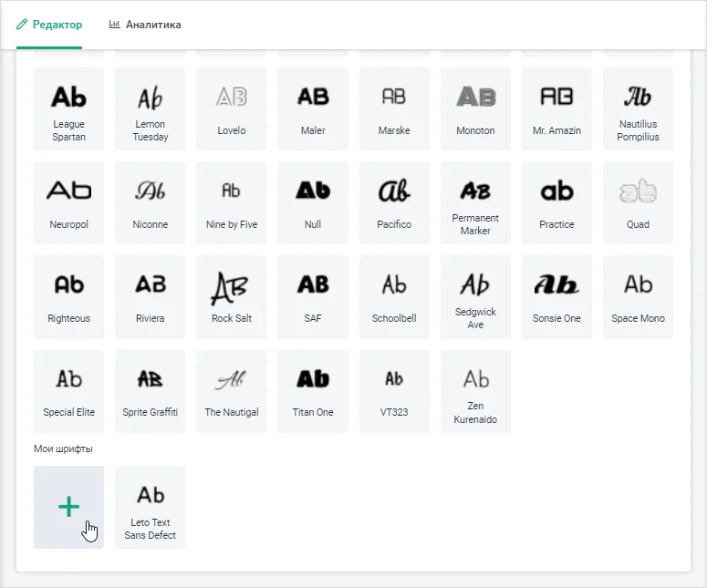Open the Редактор tab

click(x=49, y=25)
